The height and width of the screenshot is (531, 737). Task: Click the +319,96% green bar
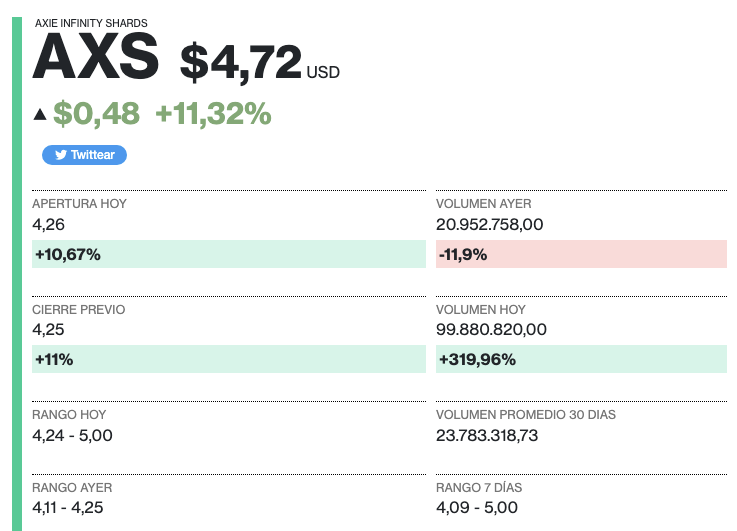[581, 359]
